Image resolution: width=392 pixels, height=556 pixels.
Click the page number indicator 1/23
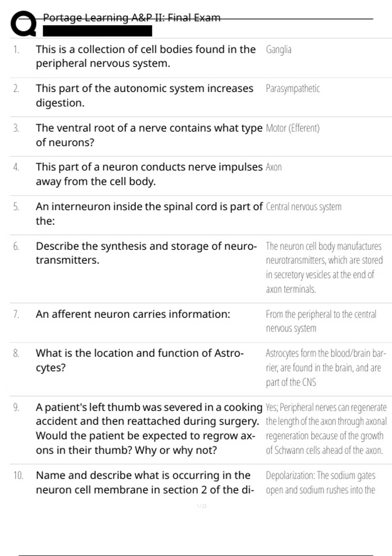point(202,506)
